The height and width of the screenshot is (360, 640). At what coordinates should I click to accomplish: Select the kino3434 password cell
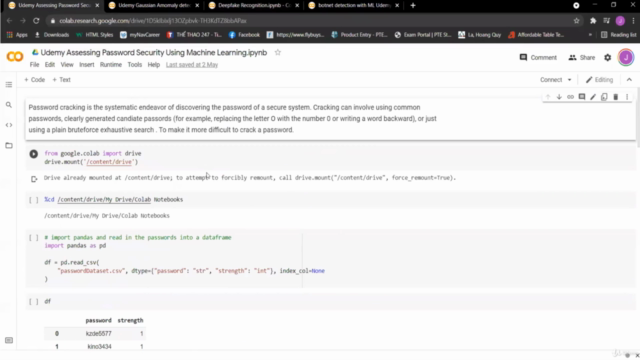click(99, 347)
